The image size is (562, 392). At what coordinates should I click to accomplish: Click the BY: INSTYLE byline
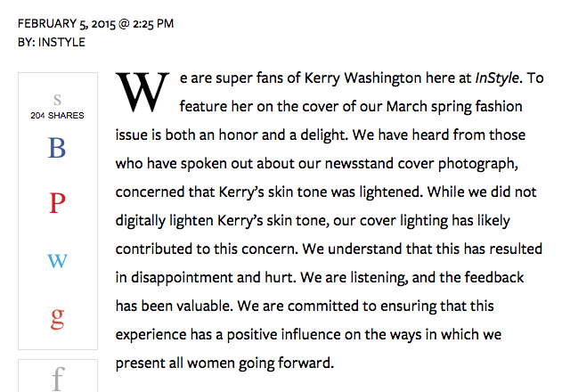click(x=52, y=43)
